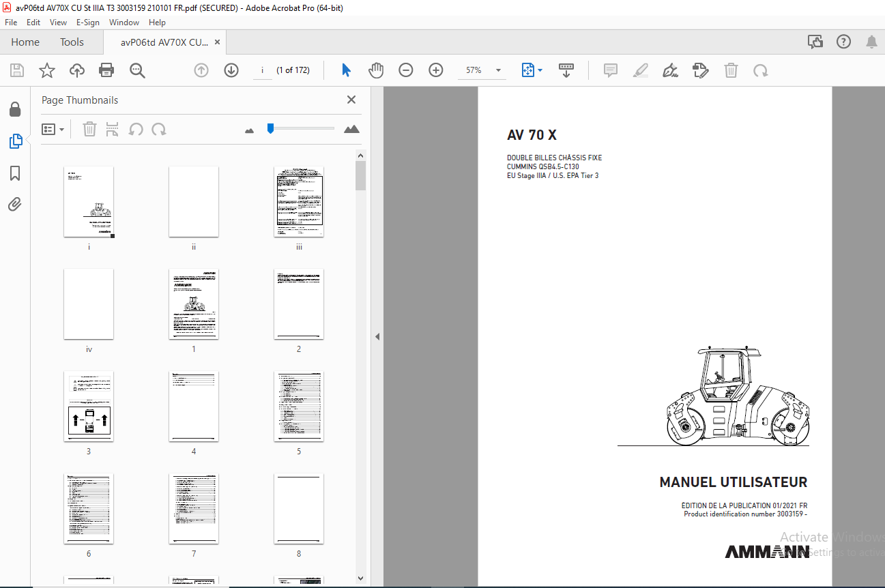Open the Help menu
Viewport: 885px width, 588px height.
[157, 23]
